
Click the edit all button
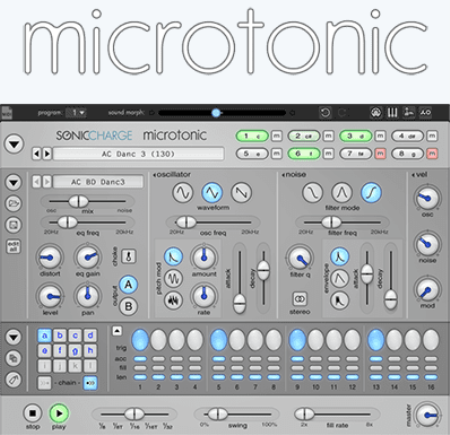pyautogui.click(x=13, y=246)
